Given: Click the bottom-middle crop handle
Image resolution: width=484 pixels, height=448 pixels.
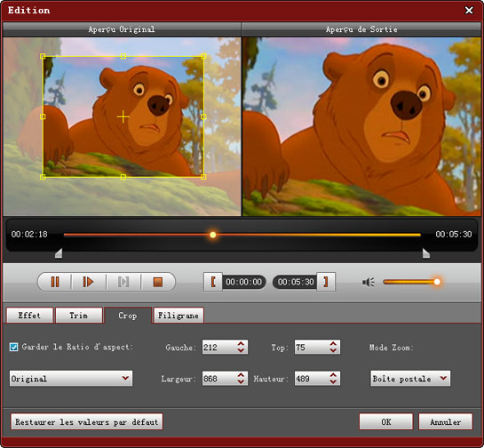Looking at the screenshot, I should (x=123, y=177).
